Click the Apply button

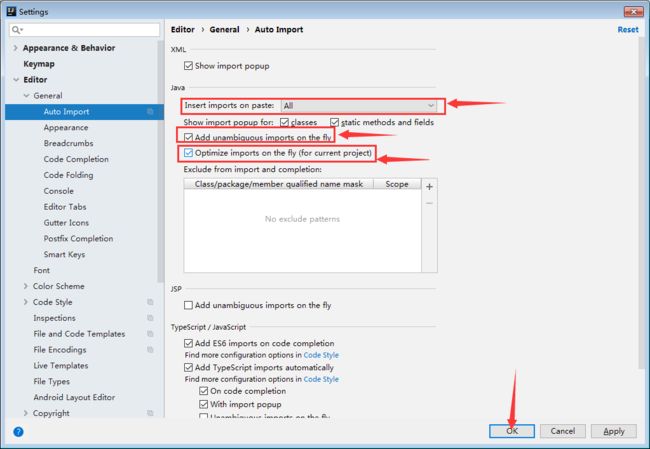(x=614, y=431)
